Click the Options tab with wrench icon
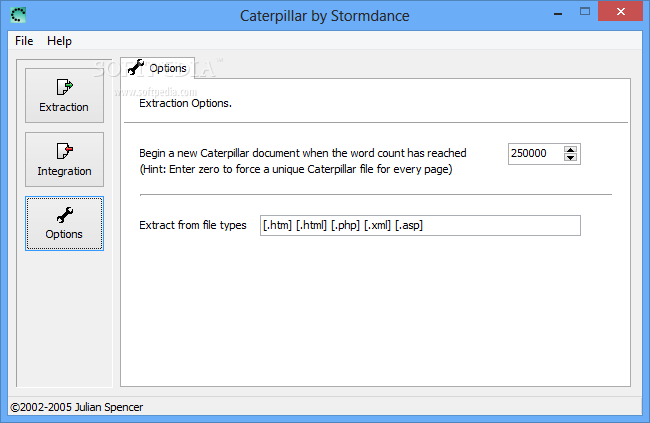The width and height of the screenshot is (650, 423). 158,68
